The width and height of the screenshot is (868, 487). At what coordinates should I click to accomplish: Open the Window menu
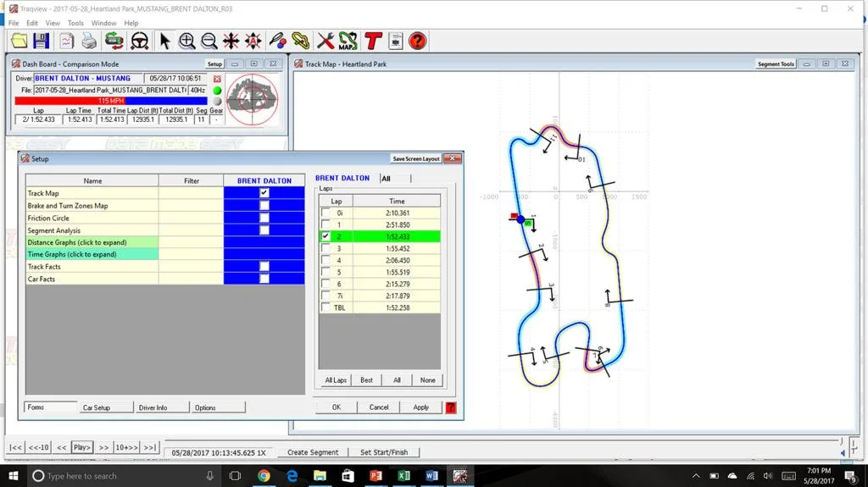[x=103, y=23]
